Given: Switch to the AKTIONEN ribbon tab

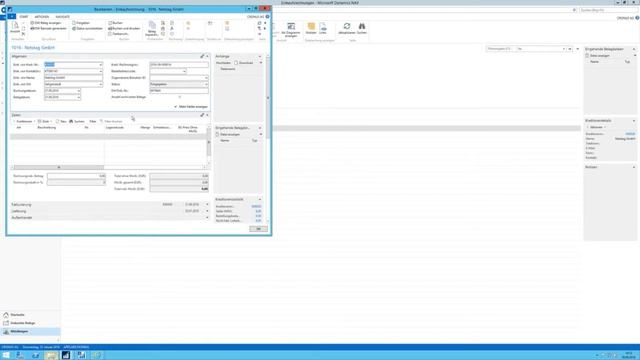Looking at the screenshot, I should [x=42, y=17].
